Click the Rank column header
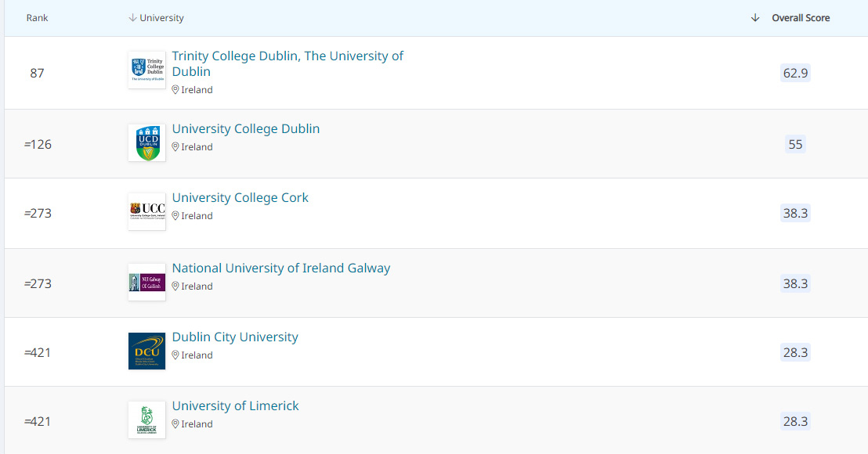 (x=37, y=18)
